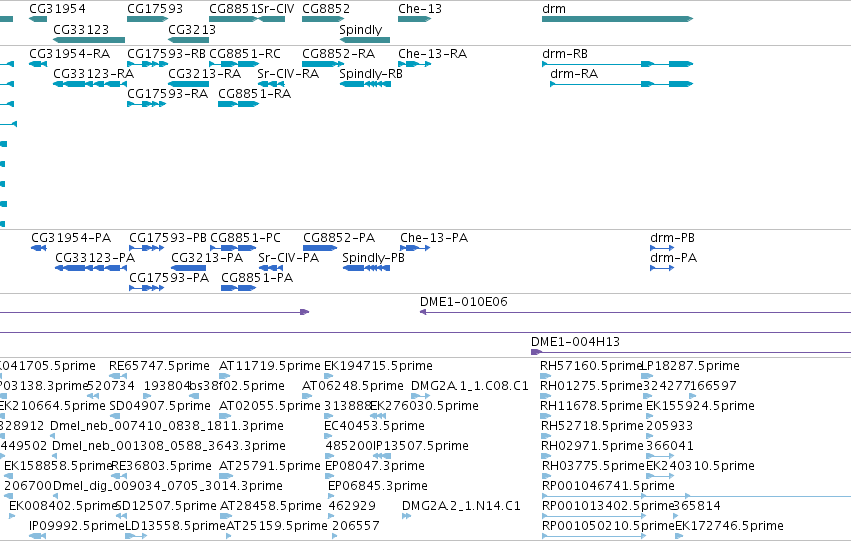Select EST AT02055.5prime

pyautogui.click(x=225, y=416)
